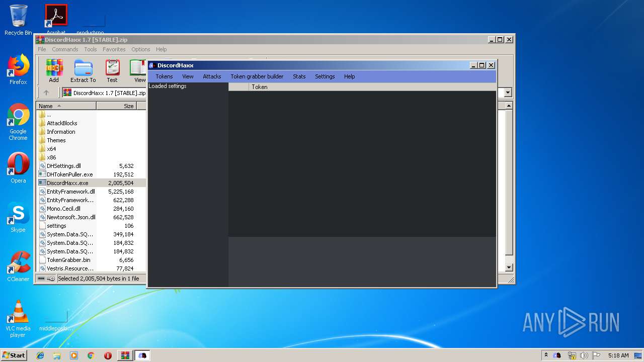Select the x86 folder in the archive
The width and height of the screenshot is (644, 362).
pos(51,157)
